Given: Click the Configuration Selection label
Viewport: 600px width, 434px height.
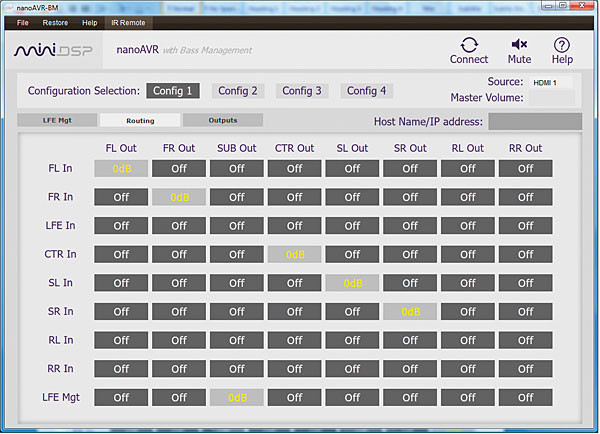Looking at the screenshot, I should point(84,91).
